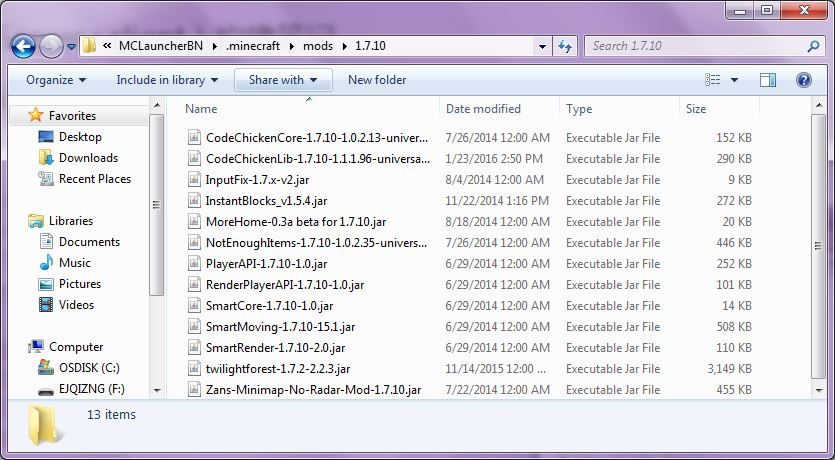Select PlayerAPI-1.7.10-1.0.jar file
This screenshot has width=835, height=460.
pyautogui.click(x=266, y=264)
